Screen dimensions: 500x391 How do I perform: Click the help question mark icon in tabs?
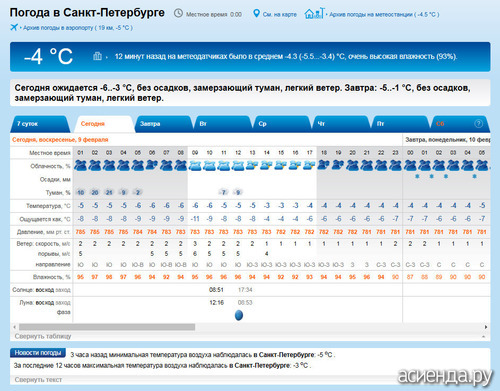[x=478, y=124]
